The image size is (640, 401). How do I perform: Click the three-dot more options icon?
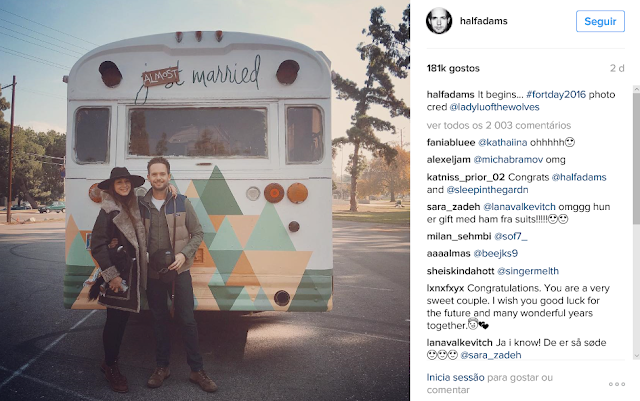tap(617, 384)
